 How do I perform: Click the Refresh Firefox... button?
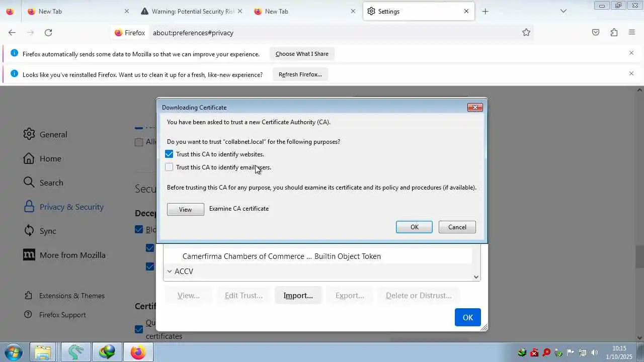click(300, 74)
